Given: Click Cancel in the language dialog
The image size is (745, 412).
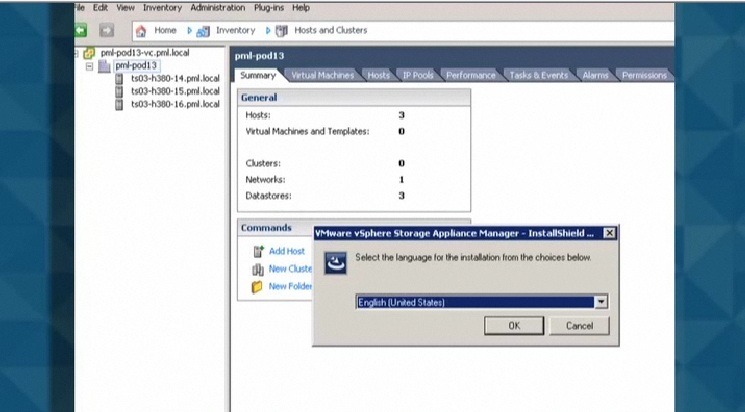Looking at the screenshot, I should 579,326.
